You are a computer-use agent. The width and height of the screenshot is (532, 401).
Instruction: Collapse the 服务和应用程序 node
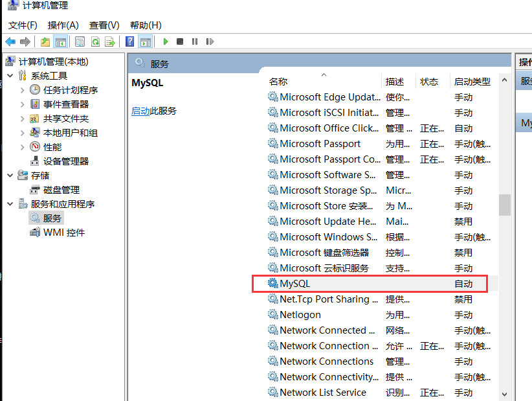[10, 204]
